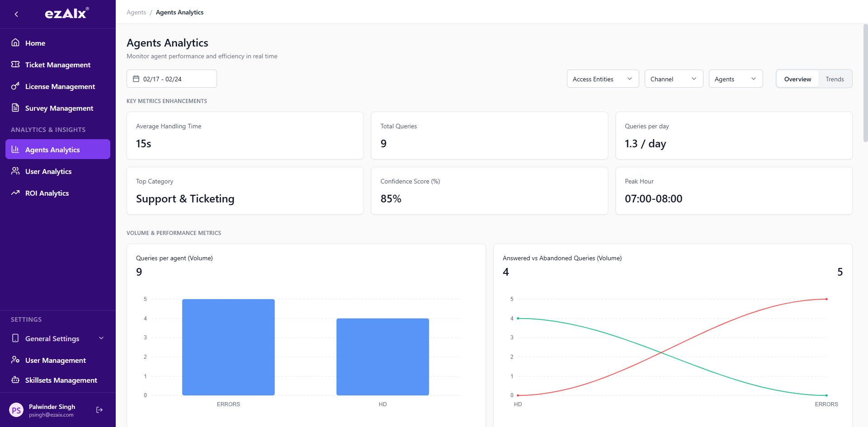Collapse the General Settings section
The image size is (868, 427).
101,338
